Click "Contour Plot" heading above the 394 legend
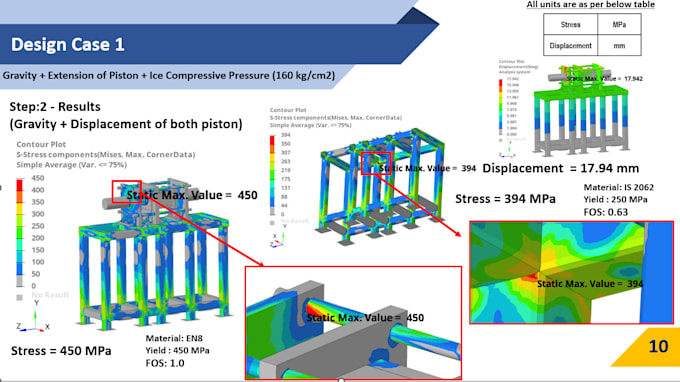Image resolution: width=680 pixels, height=382 pixels. (288, 110)
